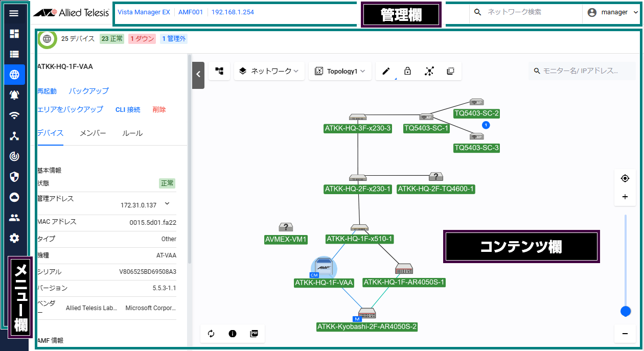The width and height of the screenshot is (644, 351).
Task: Click the recenter map target icon
Action: (x=625, y=178)
